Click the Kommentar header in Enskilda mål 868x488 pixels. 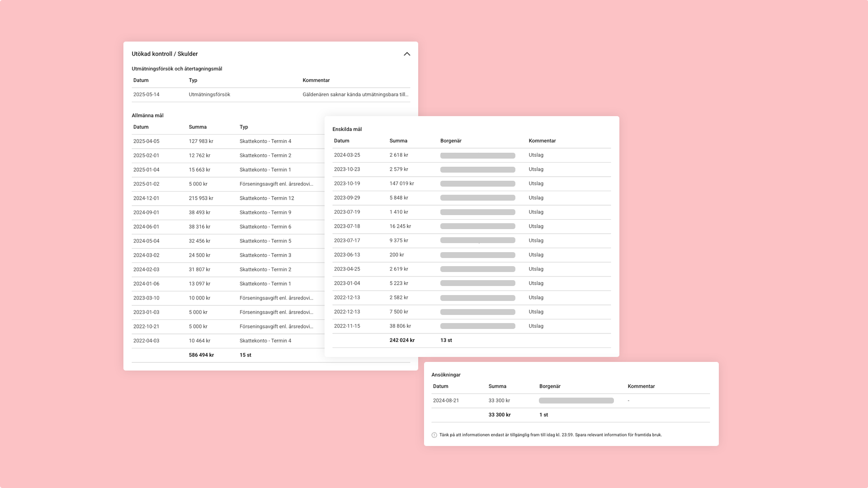[542, 141]
